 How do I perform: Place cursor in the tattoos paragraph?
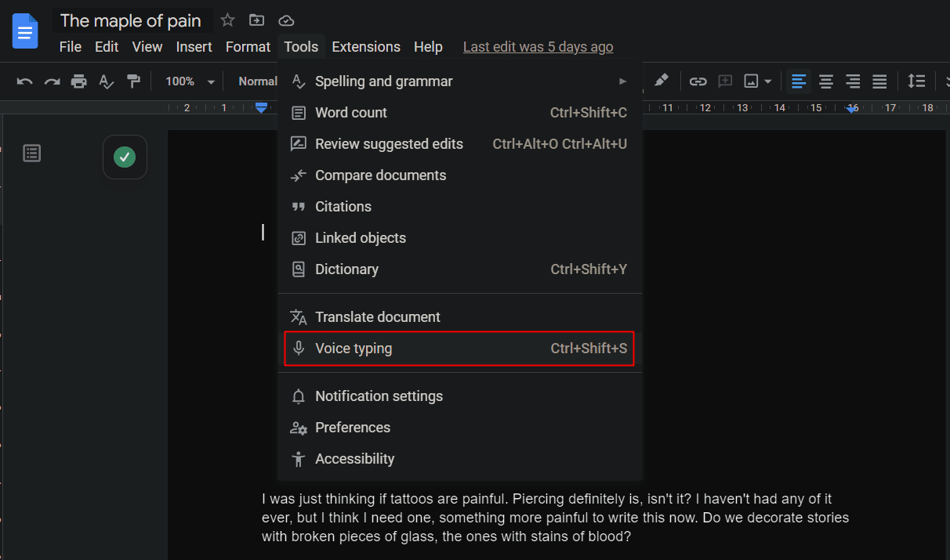tap(556, 518)
